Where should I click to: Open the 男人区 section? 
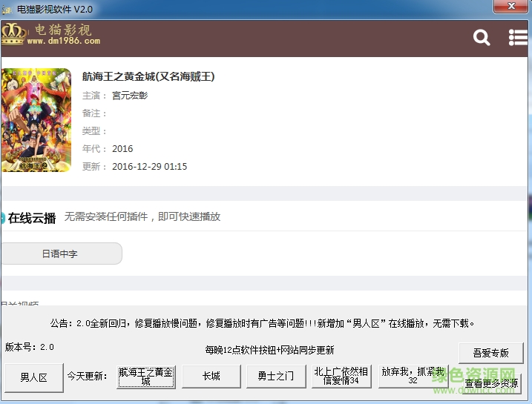pos(33,377)
